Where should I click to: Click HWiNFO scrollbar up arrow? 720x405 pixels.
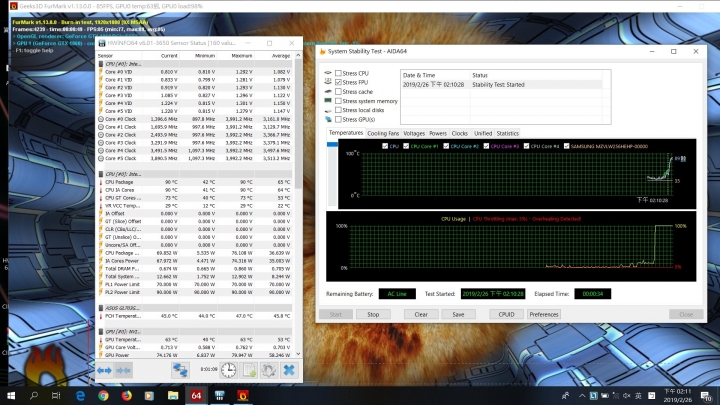point(298,56)
